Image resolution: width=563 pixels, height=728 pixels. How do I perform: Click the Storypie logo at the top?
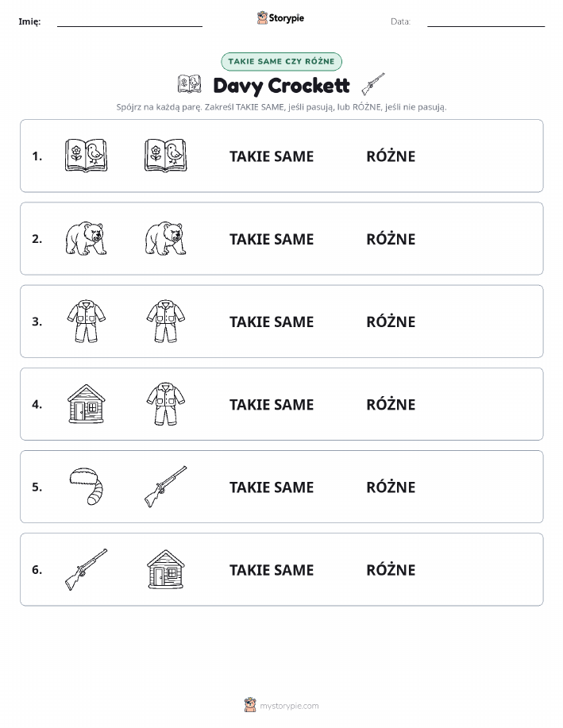point(280,18)
